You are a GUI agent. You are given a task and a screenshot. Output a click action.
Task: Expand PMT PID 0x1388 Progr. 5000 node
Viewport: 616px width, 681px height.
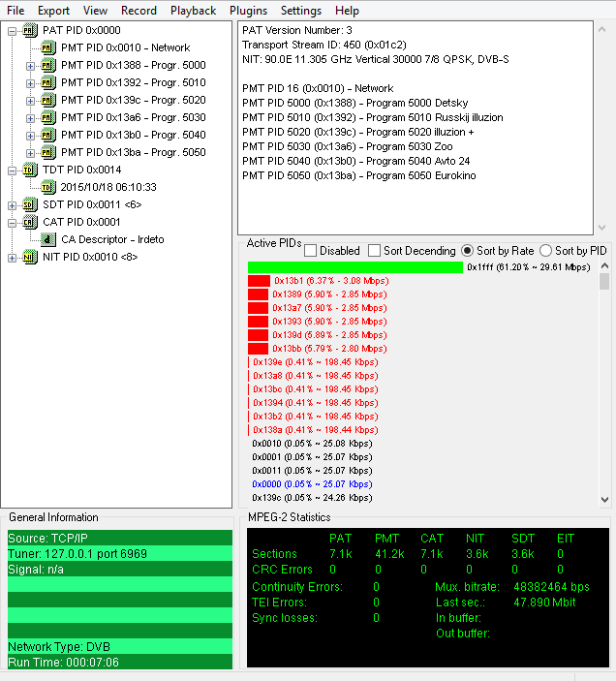pos(30,66)
